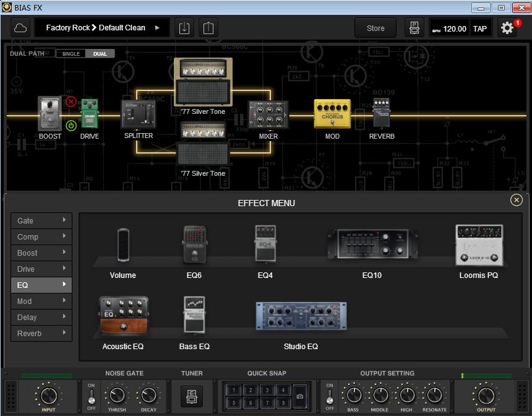Expand the Reverb effects category
The width and height of the screenshot is (532, 416).
[41, 333]
